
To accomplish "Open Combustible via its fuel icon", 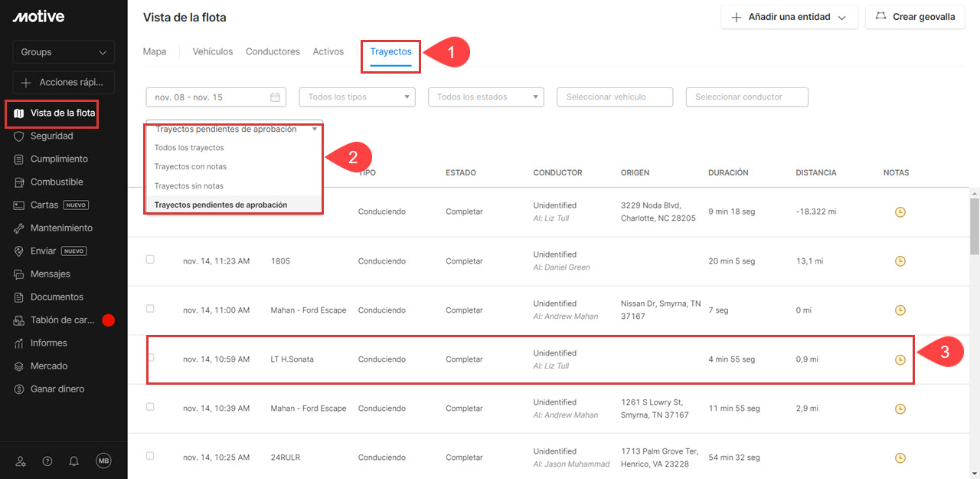I will pyautogui.click(x=19, y=182).
